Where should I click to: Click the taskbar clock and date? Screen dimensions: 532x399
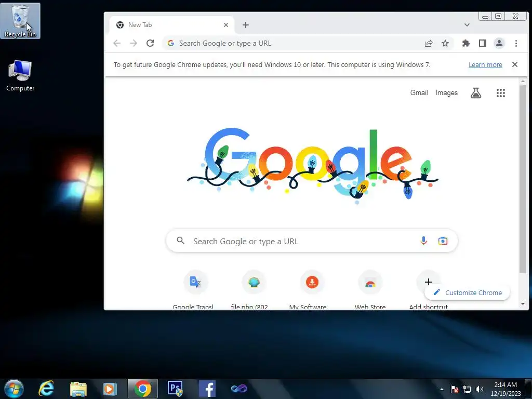point(506,389)
